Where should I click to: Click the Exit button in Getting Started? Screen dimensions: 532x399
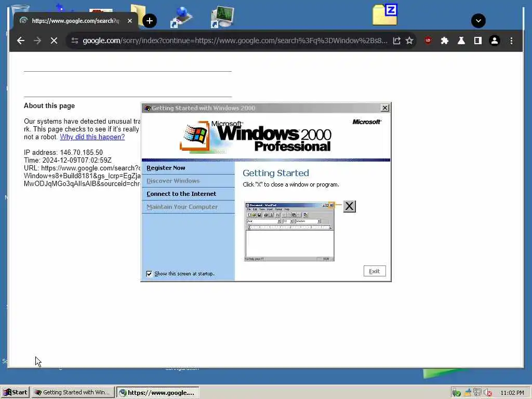pyautogui.click(x=375, y=271)
